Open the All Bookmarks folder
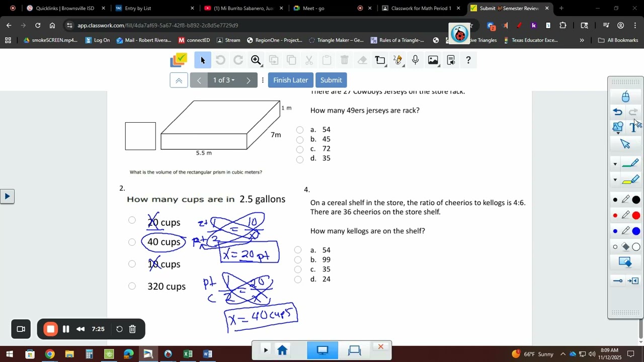644x362 pixels. (618, 40)
